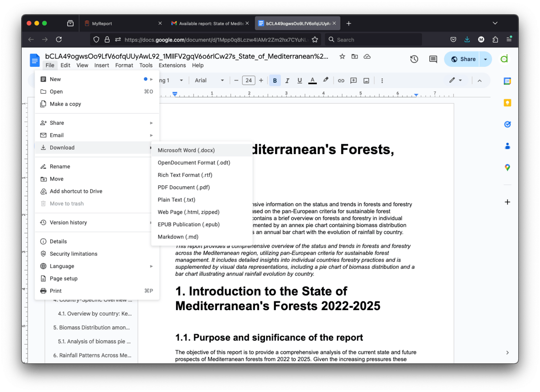
Task: Open Google Calendar in side panel
Action: click(507, 81)
